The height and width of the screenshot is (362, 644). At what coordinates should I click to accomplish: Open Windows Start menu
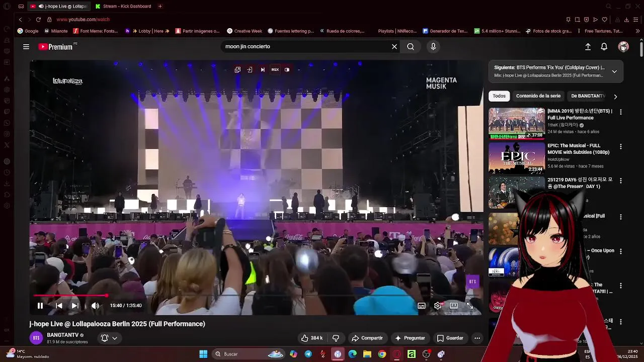203,354
